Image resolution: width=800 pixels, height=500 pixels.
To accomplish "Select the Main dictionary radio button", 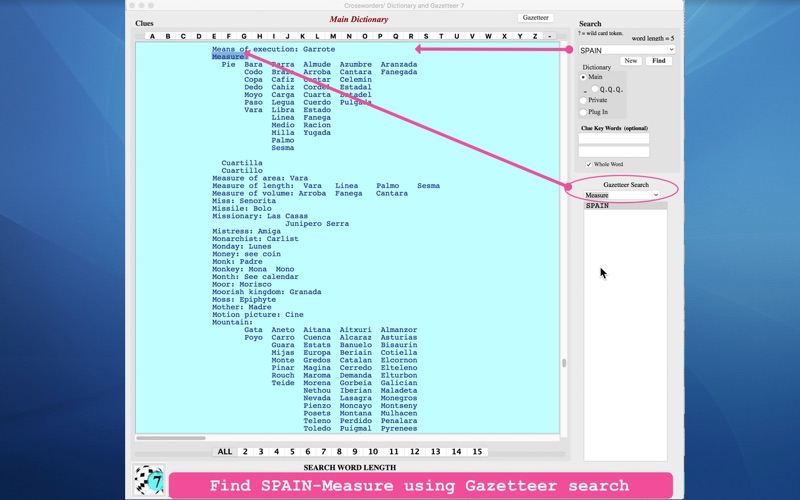I will tap(583, 77).
